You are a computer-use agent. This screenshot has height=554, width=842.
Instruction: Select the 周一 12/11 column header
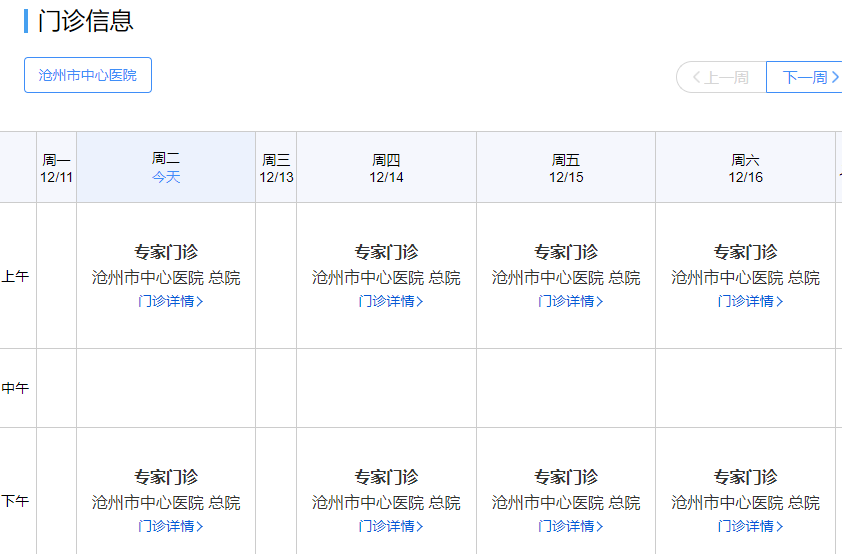click(x=56, y=168)
